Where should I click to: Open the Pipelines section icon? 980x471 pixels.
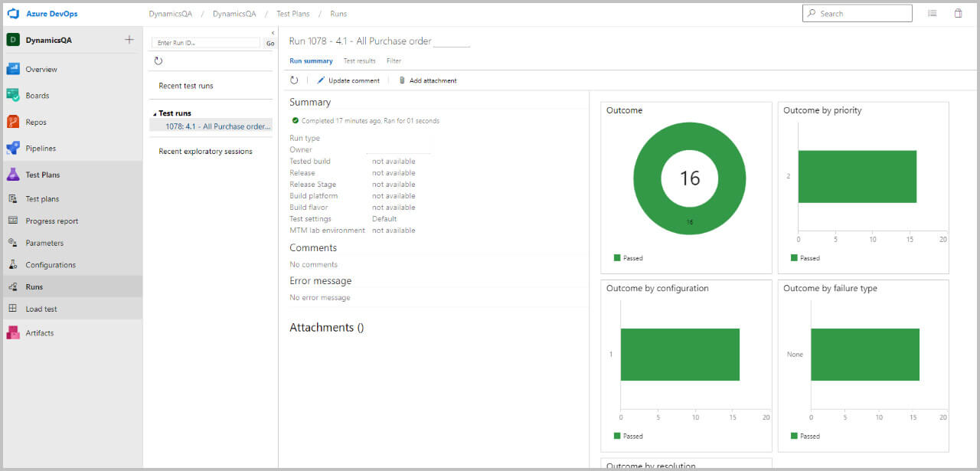tap(13, 148)
